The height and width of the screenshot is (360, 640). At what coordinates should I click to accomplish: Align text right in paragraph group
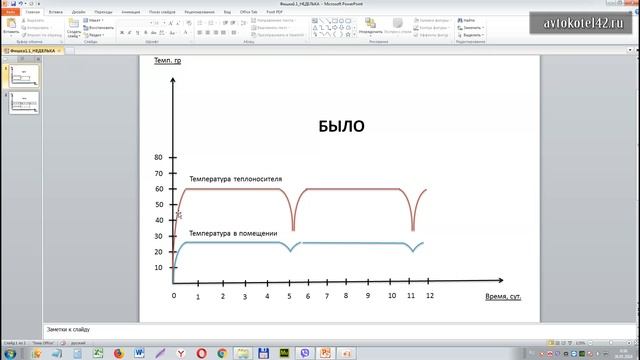pyautogui.click(x=216, y=32)
